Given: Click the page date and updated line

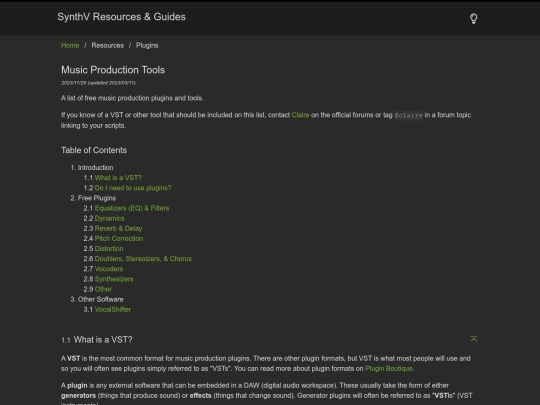Looking at the screenshot, I should pos(98,83).
